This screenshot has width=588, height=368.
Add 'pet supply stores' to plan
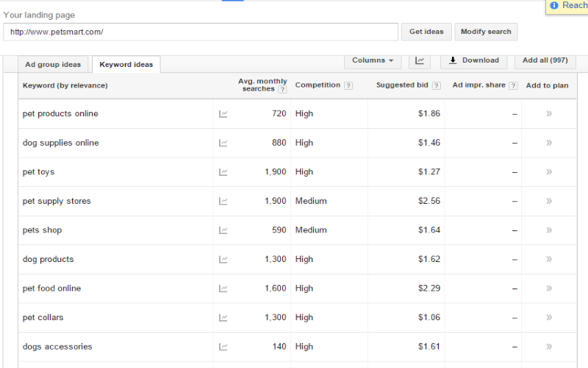549,201
